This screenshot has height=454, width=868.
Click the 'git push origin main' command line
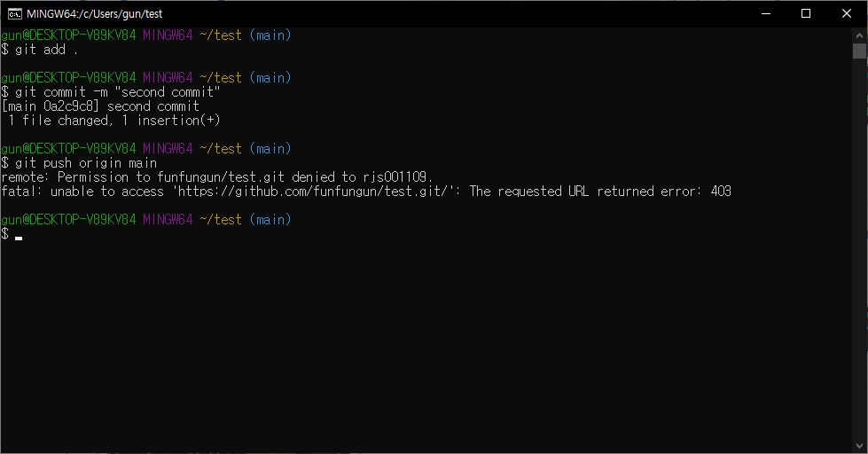tap(79, 163)
